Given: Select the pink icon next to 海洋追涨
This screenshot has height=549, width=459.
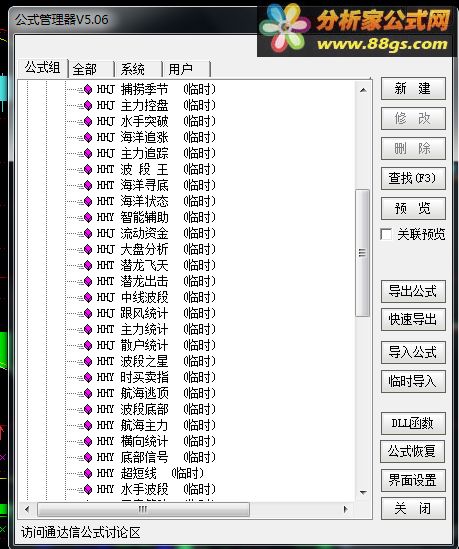Looking at the screenshot, I should pyautogui.click(x=88, y=138).
